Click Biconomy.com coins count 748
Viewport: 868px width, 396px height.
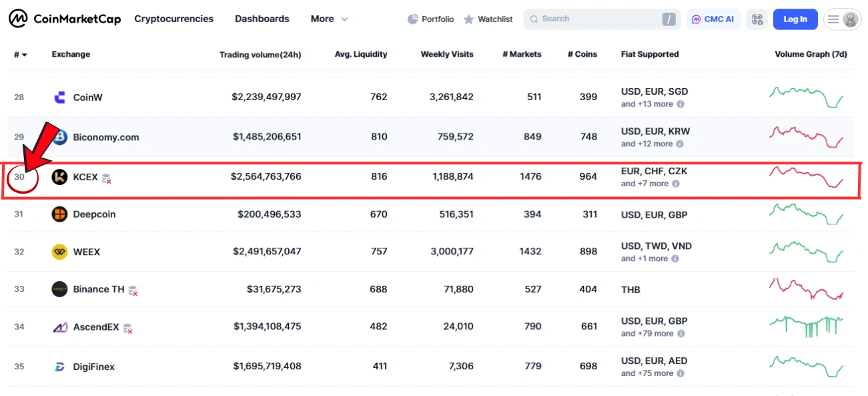tap(589, 137)
